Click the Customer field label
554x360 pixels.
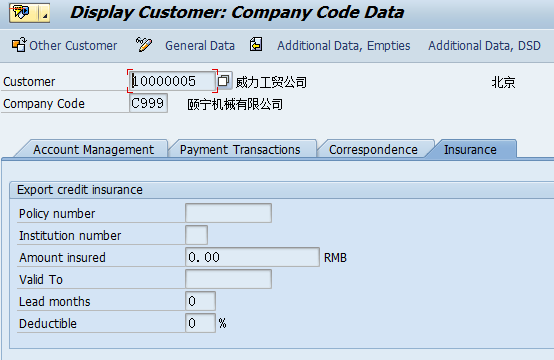pos(29,82)
